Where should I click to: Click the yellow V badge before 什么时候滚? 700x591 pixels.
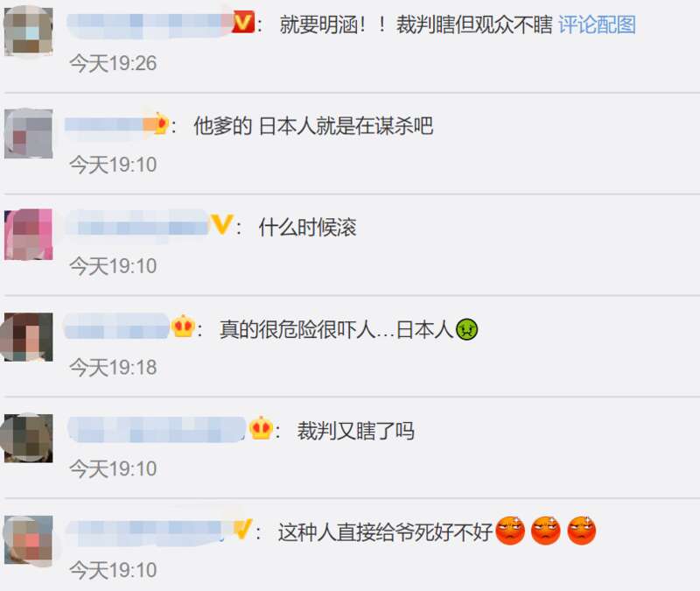(222, 224)
